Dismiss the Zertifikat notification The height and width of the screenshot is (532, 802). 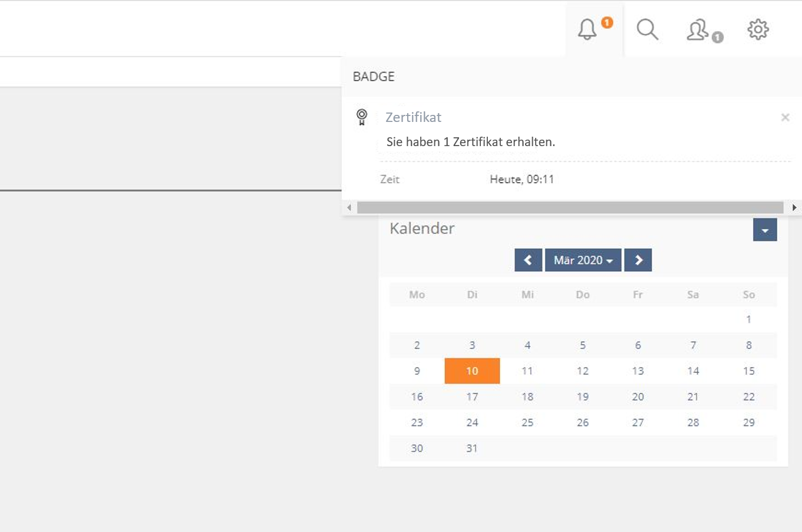(x=785, y=117)
